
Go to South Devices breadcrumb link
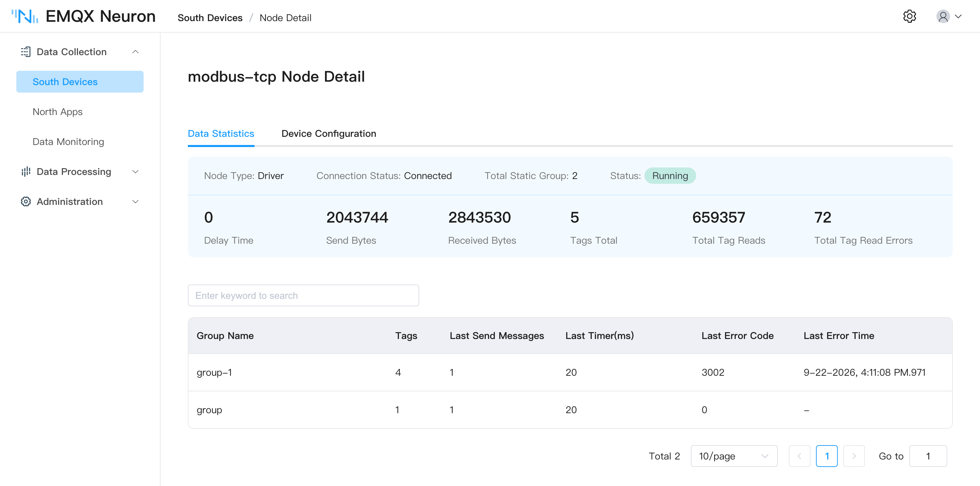click(210, 18)
